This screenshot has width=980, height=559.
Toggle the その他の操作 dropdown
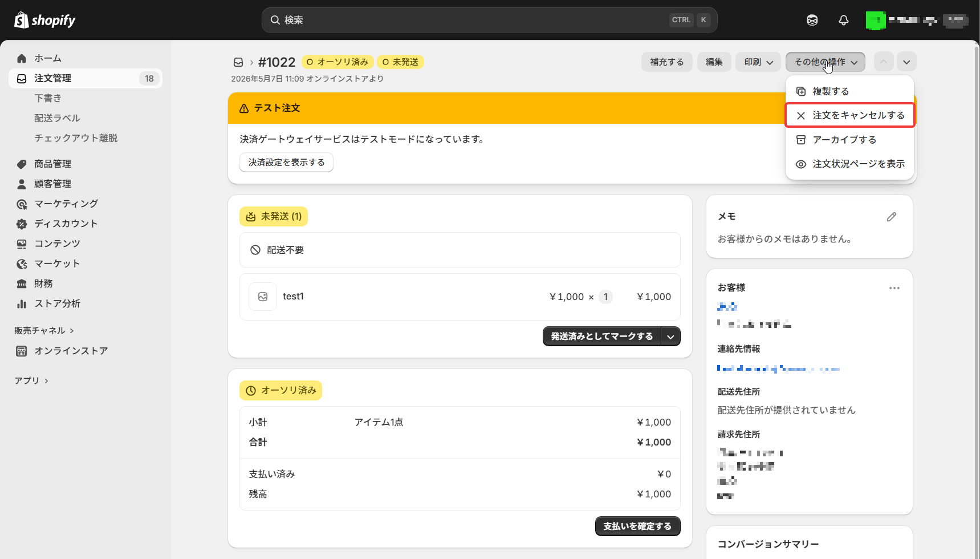click(826, 62)
